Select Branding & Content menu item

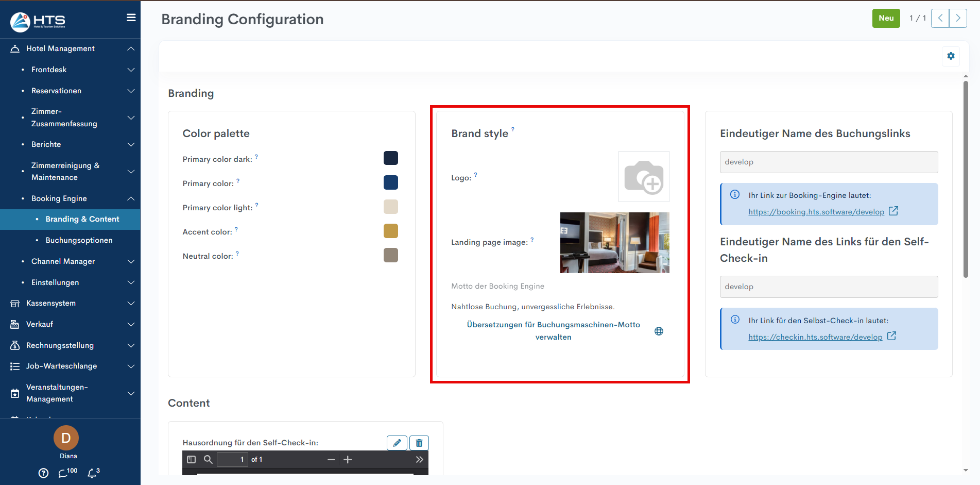point(82,219)
